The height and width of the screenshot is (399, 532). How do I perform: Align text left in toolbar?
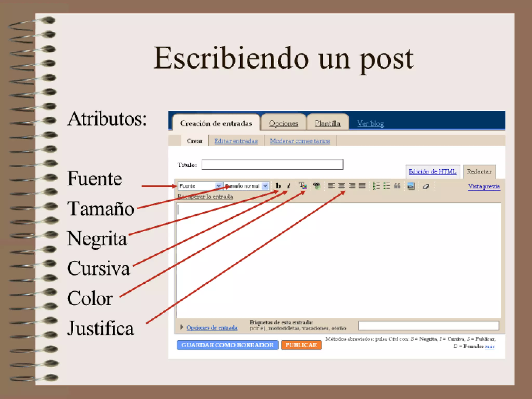click(331, 186)
